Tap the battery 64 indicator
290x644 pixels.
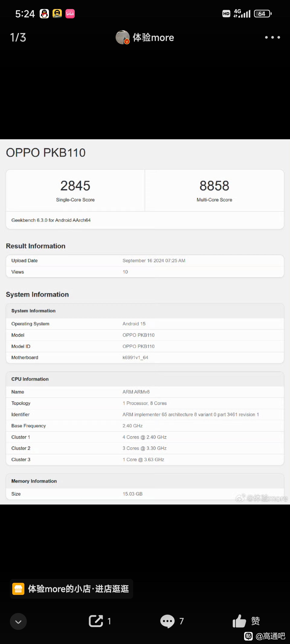(x=263, y=13)
